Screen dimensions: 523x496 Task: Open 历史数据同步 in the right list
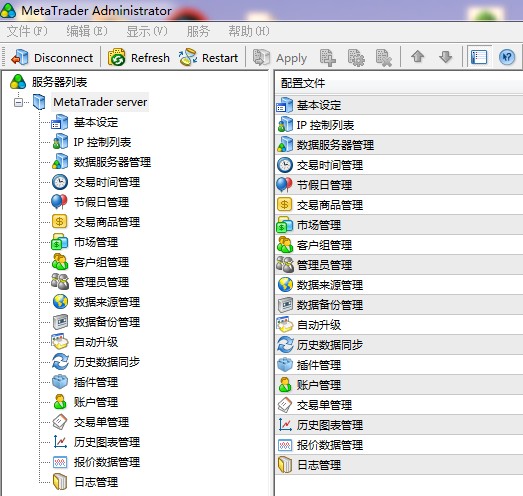pyautogui.click(x=399, y=345)
